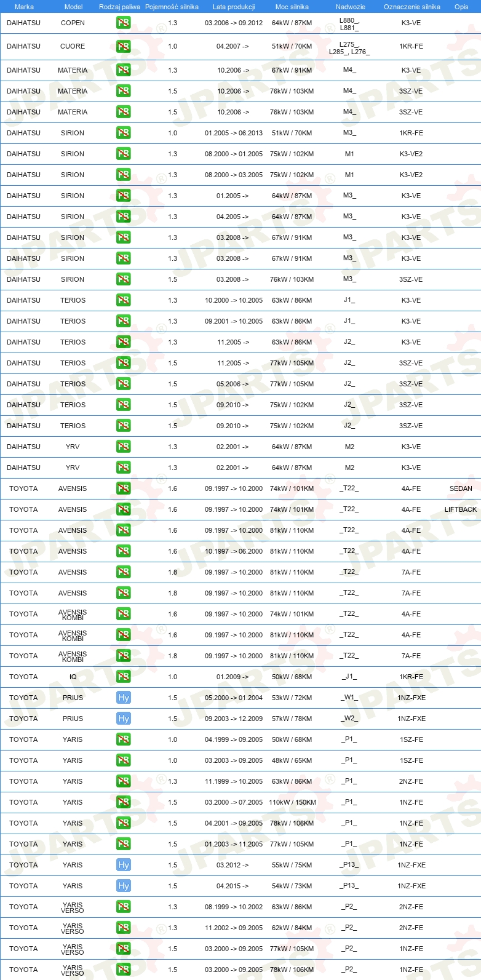Click production years 09.2003 -> 12.2009

pyautogui.click(x=234, y=719)
